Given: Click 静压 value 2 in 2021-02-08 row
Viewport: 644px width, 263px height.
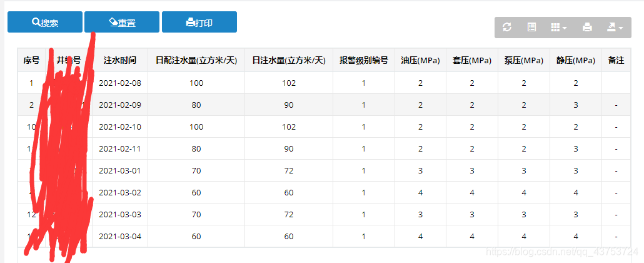Looking at the screenshot, I should pyautogui.click(x=576, y=83).
